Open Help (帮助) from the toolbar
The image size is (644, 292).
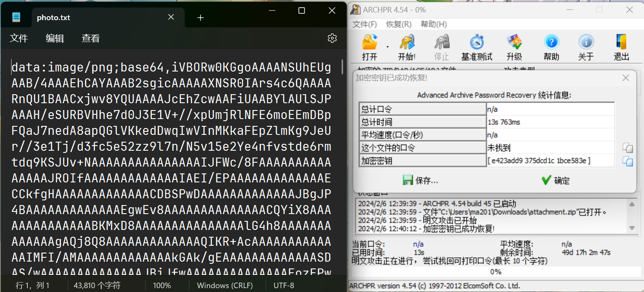click(x=551, y=47)
